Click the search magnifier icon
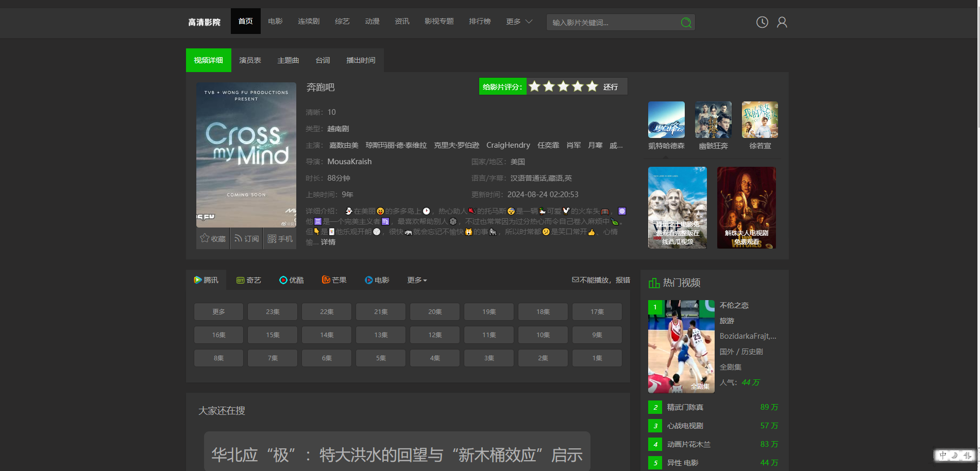The width and height of the screenshot is (980, 471). click(x=686, y=23)
